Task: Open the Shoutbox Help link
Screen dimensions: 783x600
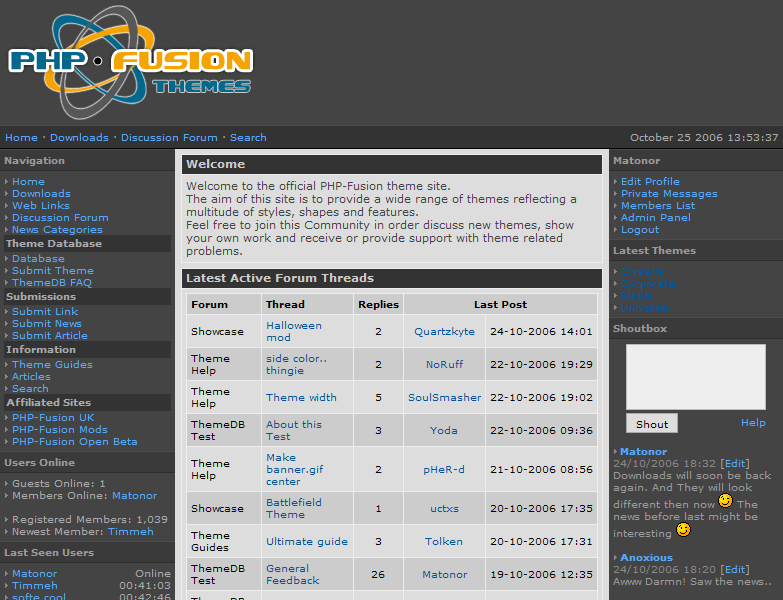Action: tap(753, 423)
